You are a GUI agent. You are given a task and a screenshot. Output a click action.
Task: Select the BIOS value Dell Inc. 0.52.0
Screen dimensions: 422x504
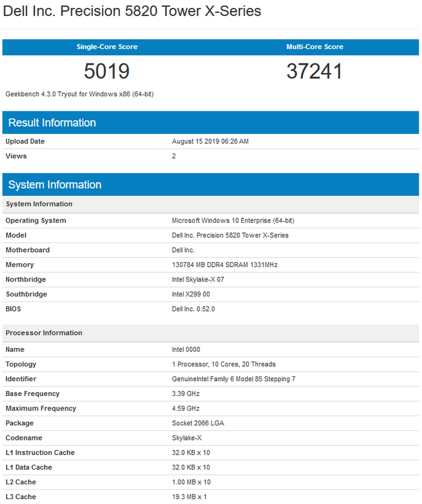pyautogui.click(x=194, y=309)
